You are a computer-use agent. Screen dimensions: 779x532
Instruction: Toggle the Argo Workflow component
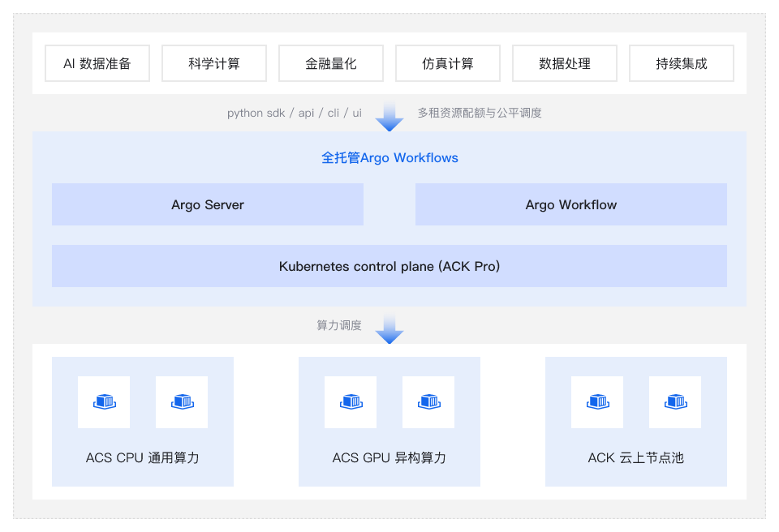570,204
